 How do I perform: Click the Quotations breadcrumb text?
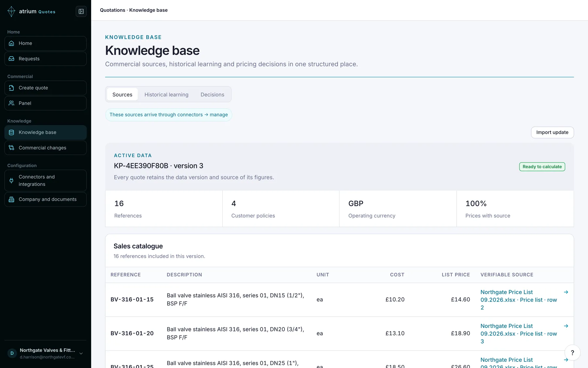[x=112, y=10]
